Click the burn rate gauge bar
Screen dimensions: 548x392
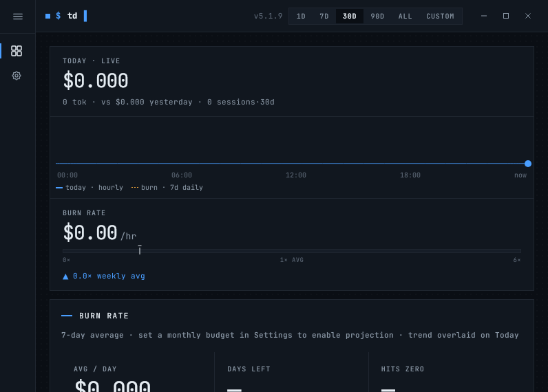(x=292, y=251)
